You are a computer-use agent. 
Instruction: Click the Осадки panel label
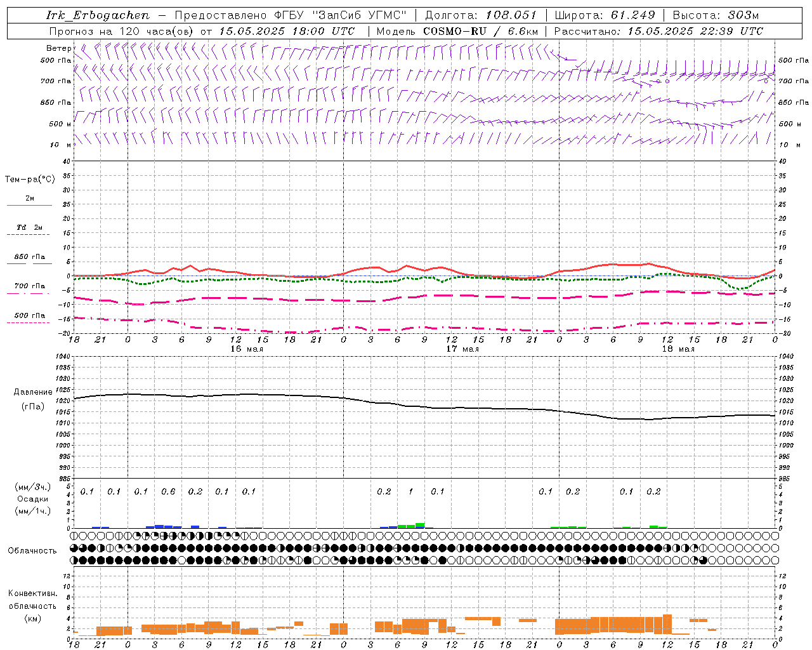tap(33, 499)
